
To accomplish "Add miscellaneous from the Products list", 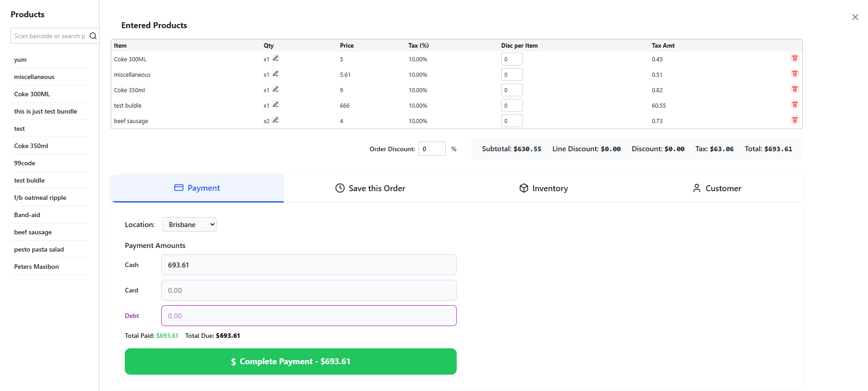I will click(x=49, y=77).
